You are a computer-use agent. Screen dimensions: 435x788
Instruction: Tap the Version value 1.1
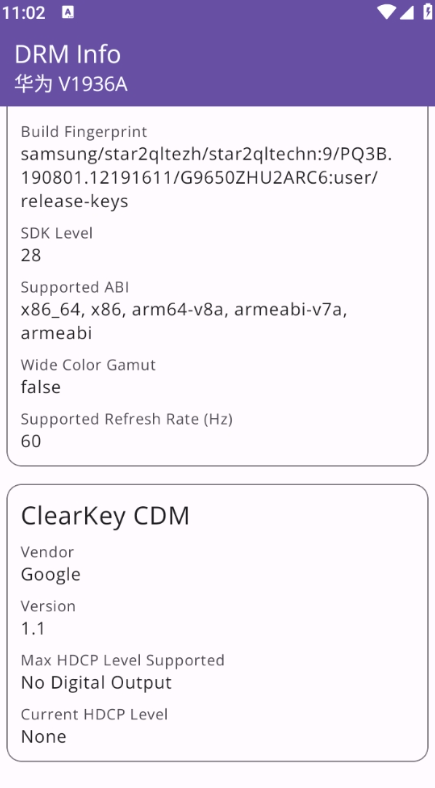coord(33,628)
